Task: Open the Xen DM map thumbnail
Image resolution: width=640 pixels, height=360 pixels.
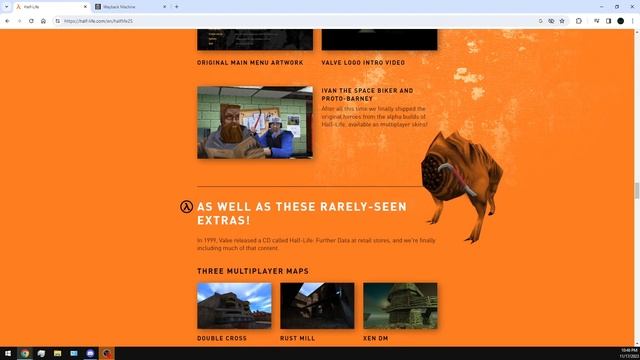Action: [400, 305]
